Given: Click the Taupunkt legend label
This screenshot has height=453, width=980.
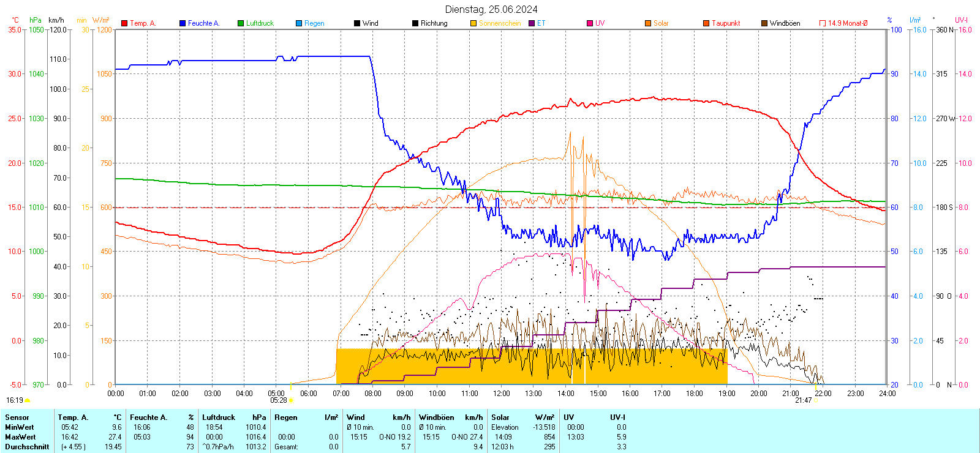Looking at the screenshot, I should pyautogui.click(x=726, y=23).
